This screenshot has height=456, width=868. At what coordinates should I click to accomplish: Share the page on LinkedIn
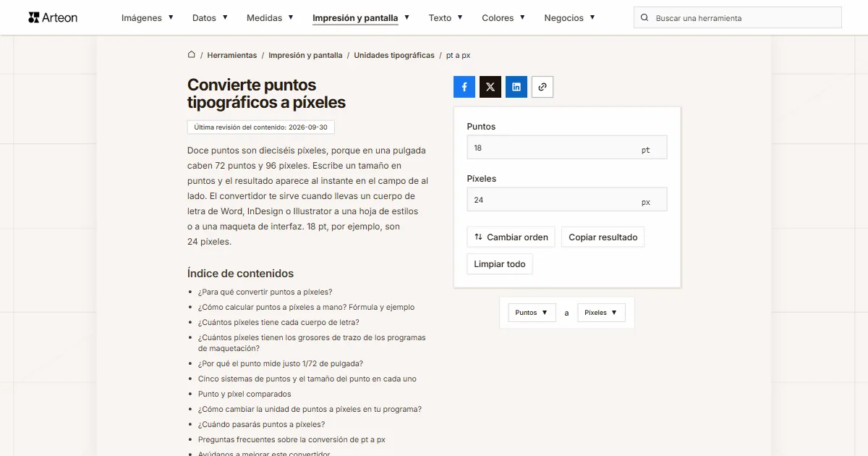click(x=516, y=87)
